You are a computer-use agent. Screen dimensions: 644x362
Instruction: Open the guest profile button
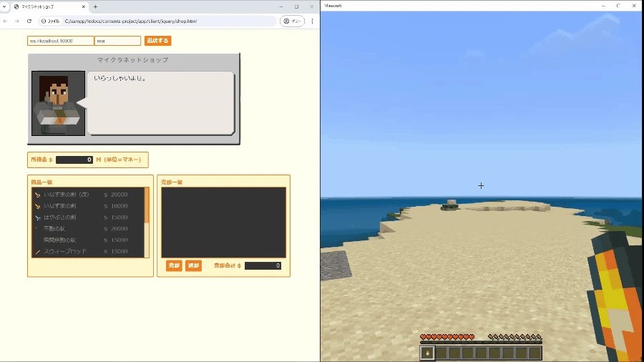click(x=292, y=21)
